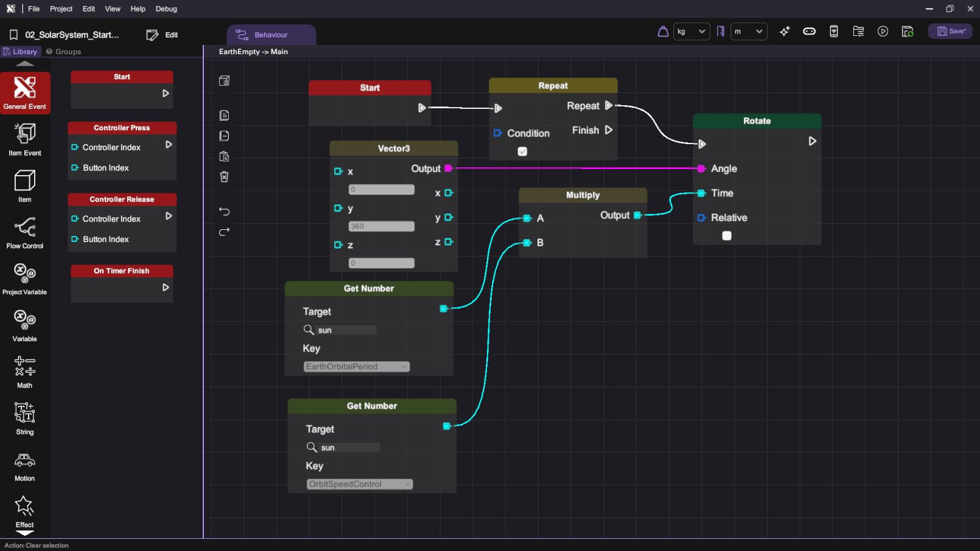
Task: Expand the OrbitSpeedControl key dropdown
Action: tap(360, 484)
